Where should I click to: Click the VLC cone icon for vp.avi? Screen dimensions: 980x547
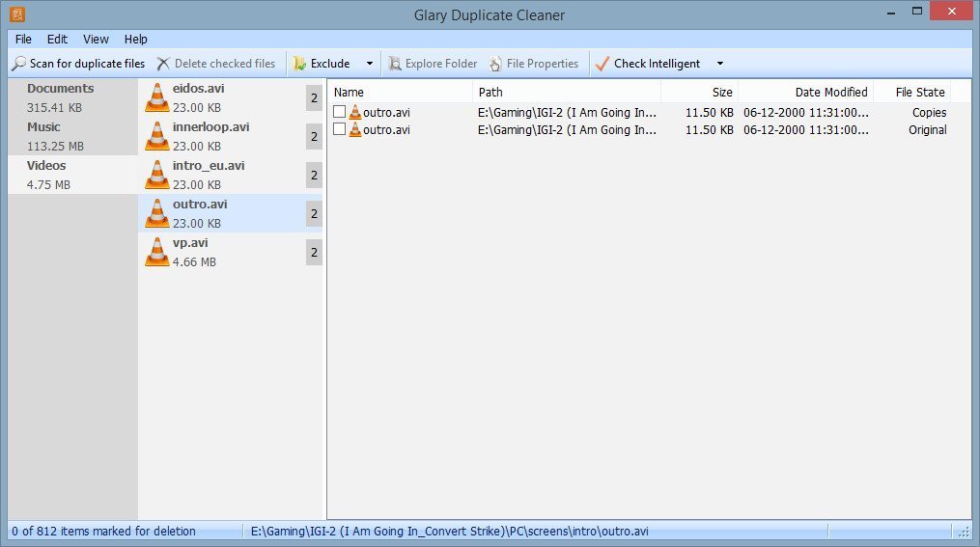(x=156, y=252)
